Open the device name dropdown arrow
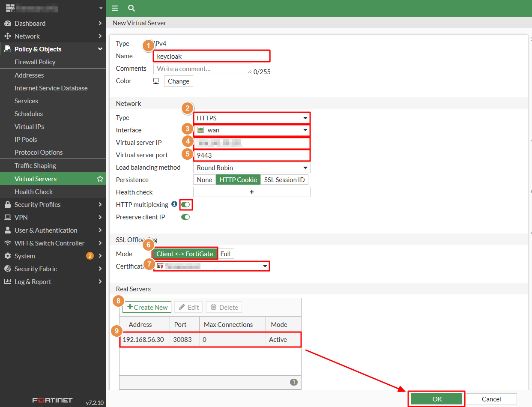This screenshot has width=532, height=407. point(101,8)
